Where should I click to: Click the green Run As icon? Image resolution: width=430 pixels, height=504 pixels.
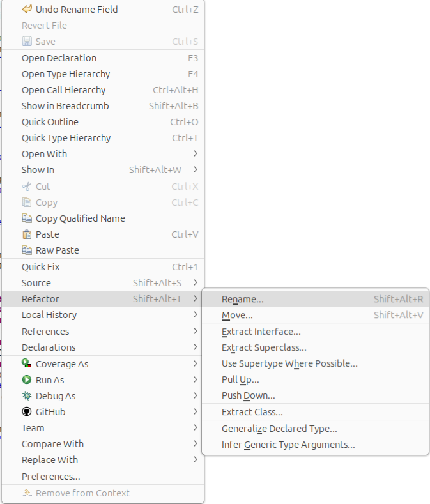click(27, 379)
